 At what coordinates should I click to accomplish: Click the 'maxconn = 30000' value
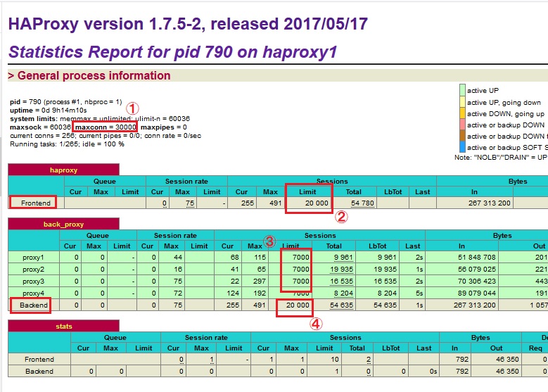click(x=106, y=127)
